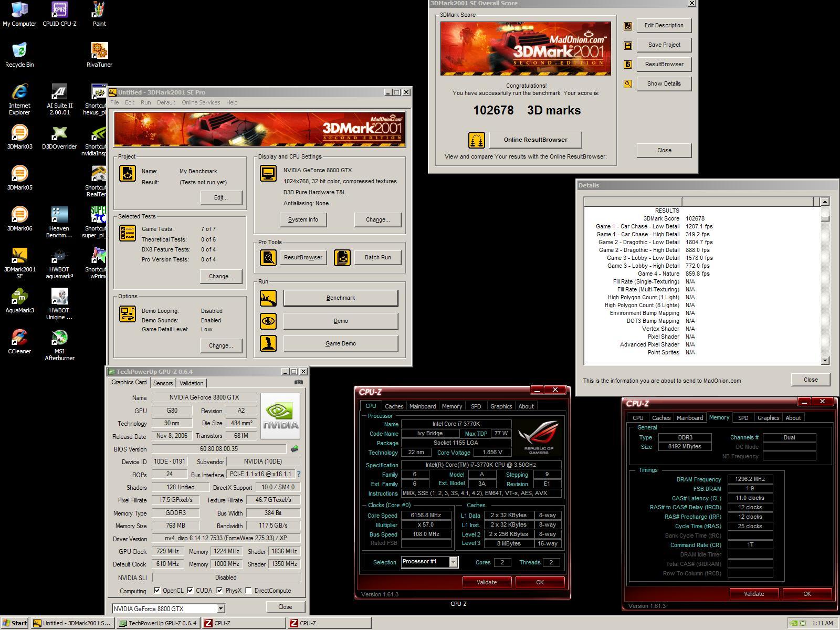Click the down arrow of Details scrollbar
Viewport: 840px width, 630px height.
(x=825, y=360)
